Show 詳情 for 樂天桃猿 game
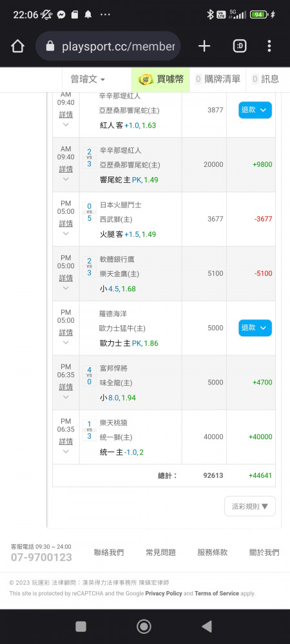The image size is (290, 644). point(66,442)
